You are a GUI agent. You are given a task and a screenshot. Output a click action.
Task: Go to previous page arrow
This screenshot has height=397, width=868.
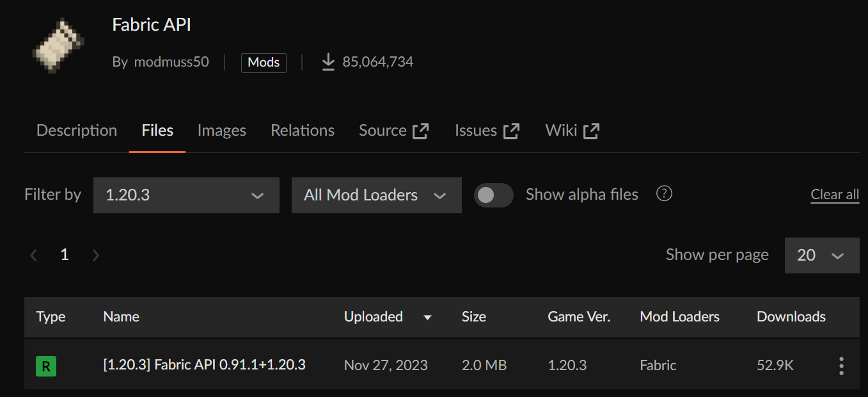click(x=34, y=255)
